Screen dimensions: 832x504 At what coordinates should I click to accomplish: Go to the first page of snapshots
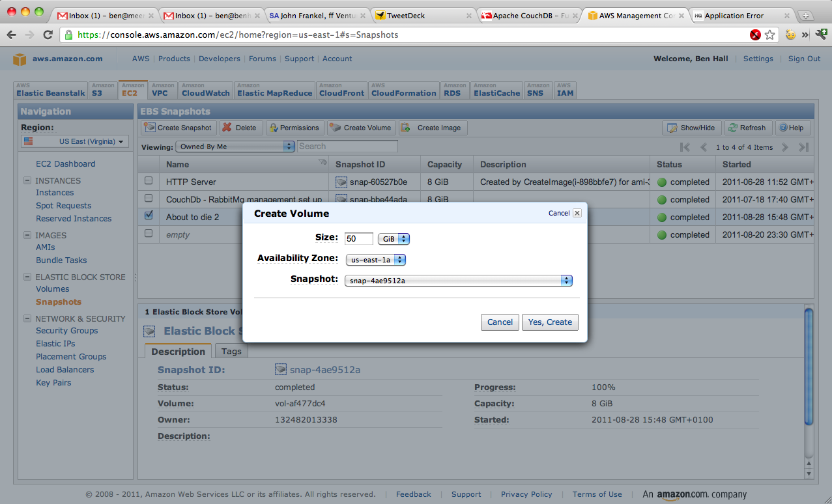coord(685,147)
